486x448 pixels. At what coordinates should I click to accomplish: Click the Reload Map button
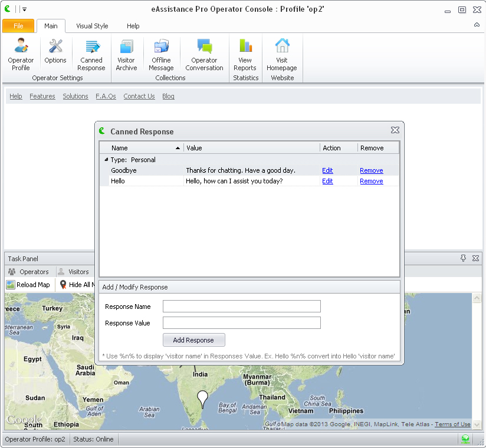(x=28, y=285)
